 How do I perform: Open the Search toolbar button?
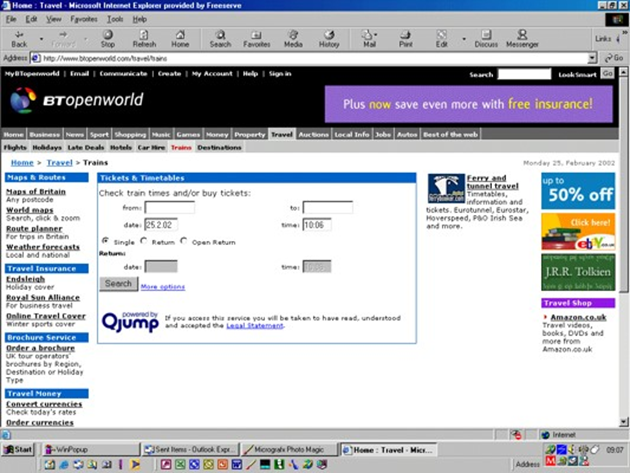220,39
